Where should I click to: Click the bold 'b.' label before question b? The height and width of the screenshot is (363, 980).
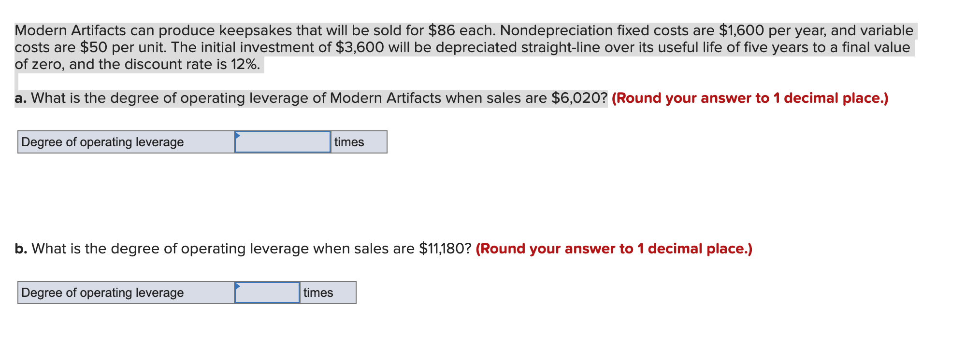click(x=20, y=249)
